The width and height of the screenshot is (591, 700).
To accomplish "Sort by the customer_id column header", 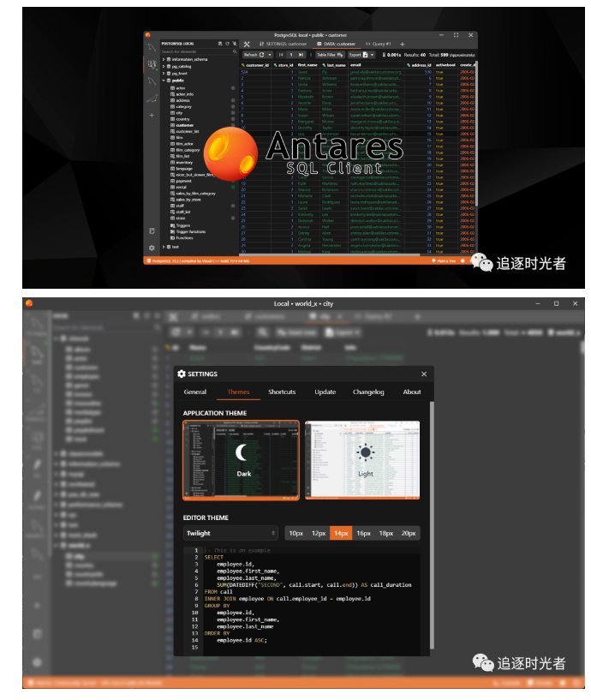I will pos(255,65).
